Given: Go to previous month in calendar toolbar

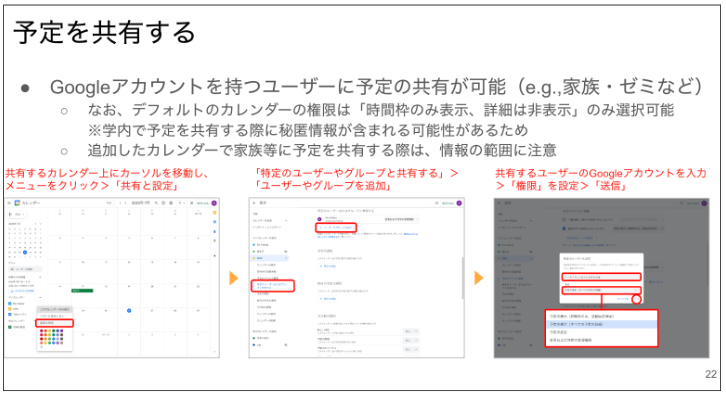Looking at the screenshot, I should click(x=120, y=203).
